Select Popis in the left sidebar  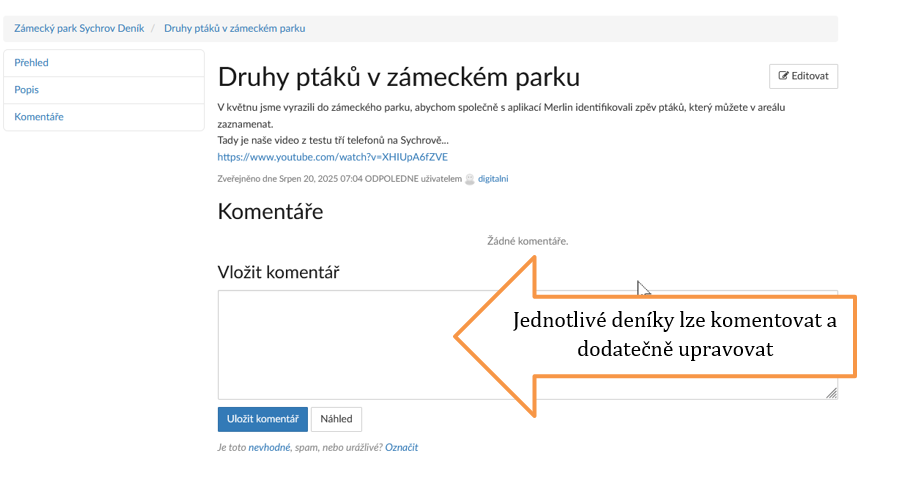coord(27,90)
